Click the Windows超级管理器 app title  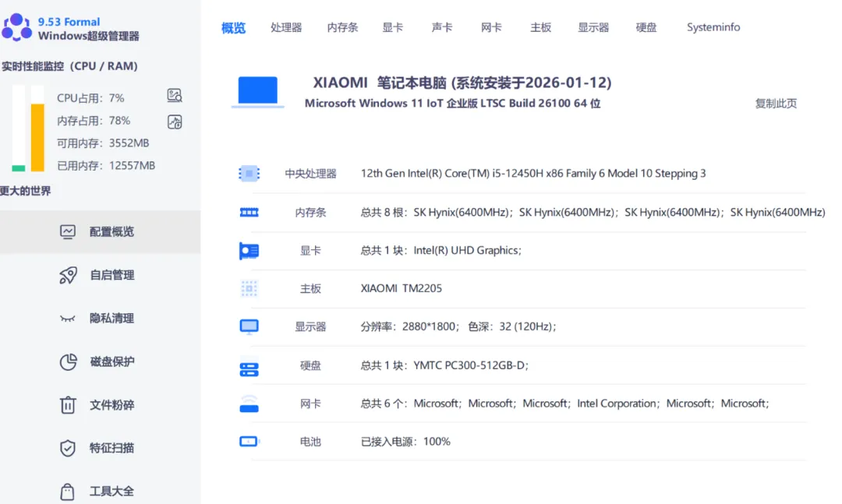[x=89, y=36]
